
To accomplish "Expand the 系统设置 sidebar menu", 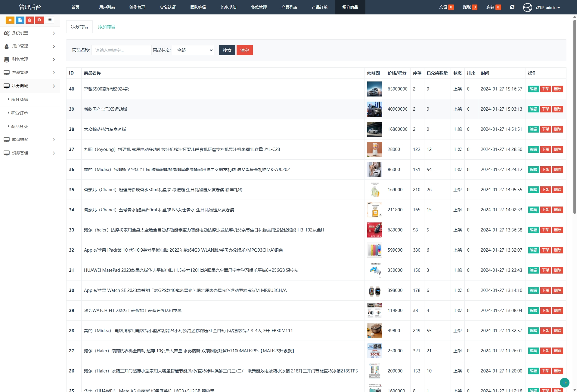I will tap(29, 33).
